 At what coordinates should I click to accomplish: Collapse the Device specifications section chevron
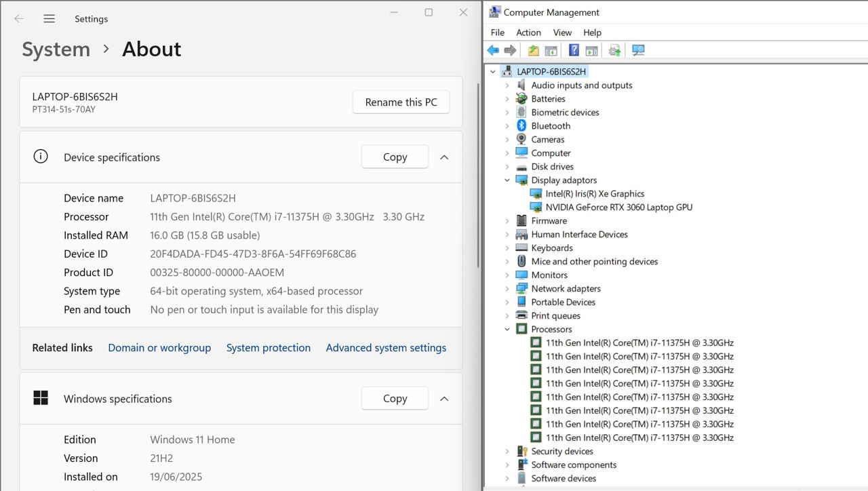click(444, 157)
